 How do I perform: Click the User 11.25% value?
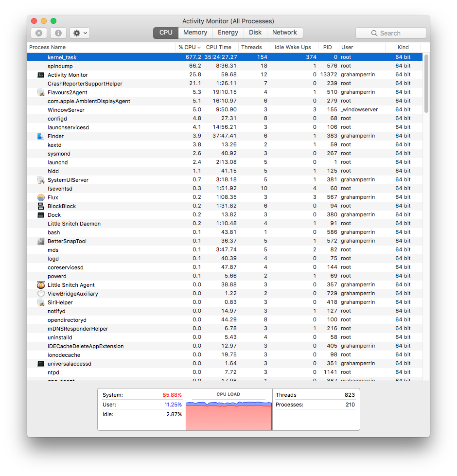pyautogui.click(x=173, y=405)
